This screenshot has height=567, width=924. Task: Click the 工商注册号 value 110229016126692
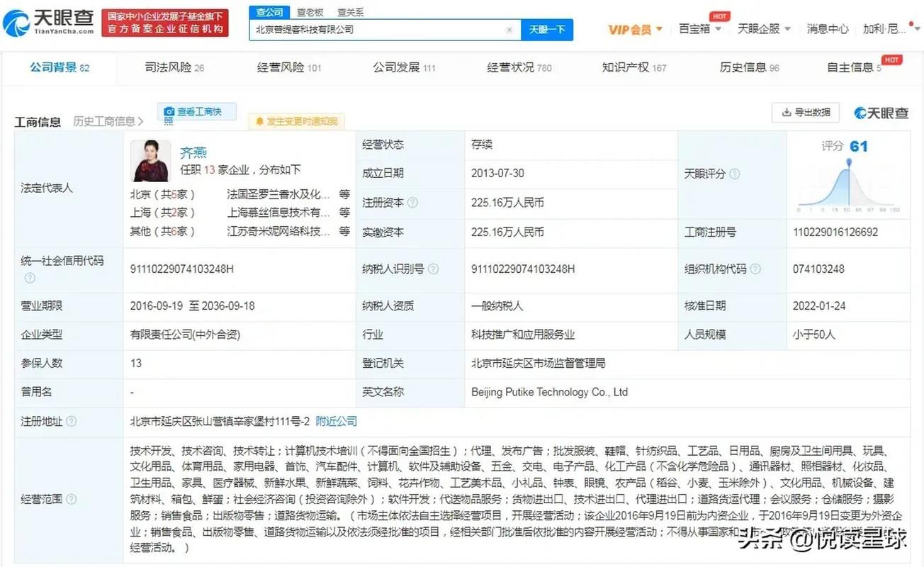(835, 232)
